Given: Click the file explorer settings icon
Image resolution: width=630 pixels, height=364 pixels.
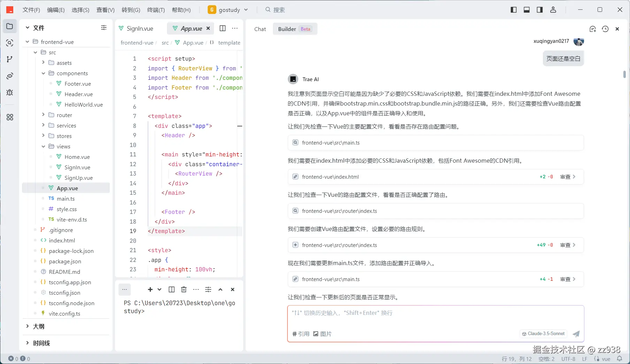Looking at the screenshot, I should point(104,28).
